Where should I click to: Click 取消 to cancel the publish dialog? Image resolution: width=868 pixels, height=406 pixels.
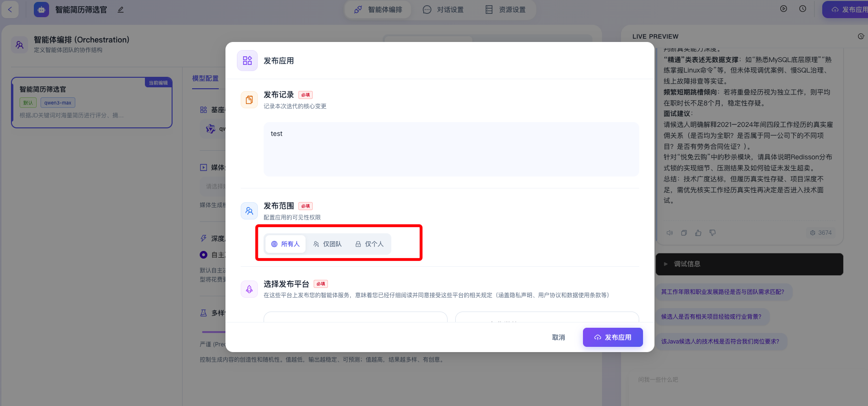(x=558, y=337)
